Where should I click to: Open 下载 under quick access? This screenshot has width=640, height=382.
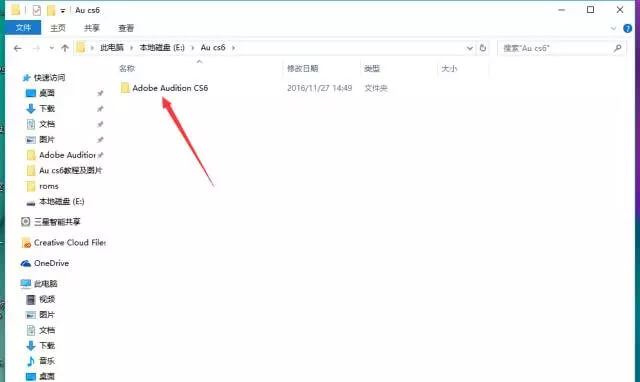pyautogui.click(x=47, y=109)
